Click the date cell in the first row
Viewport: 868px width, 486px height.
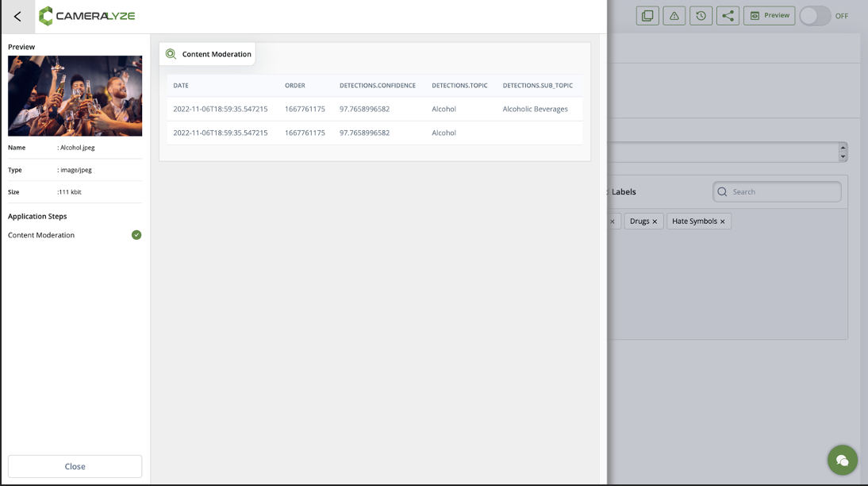click(221, 109)
